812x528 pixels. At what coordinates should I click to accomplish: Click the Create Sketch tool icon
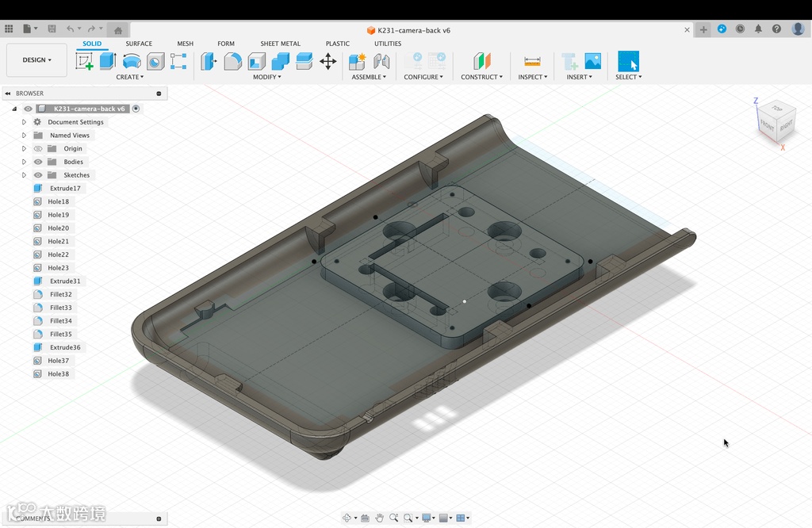[84, 61]
